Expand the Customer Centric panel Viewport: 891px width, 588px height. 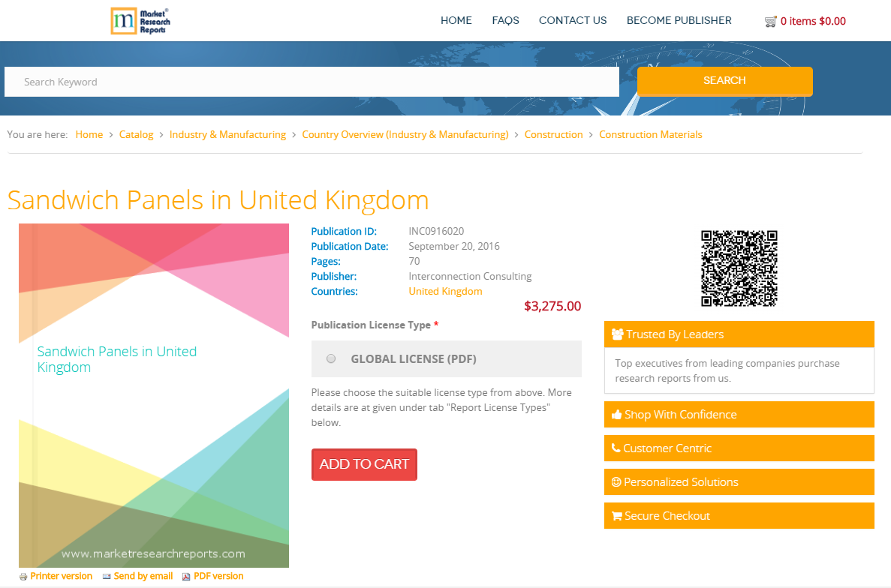(739, 448)
